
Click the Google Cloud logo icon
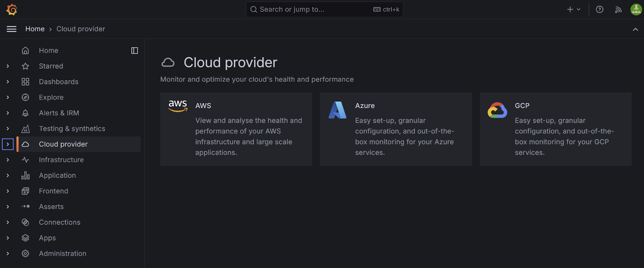click(497, 110)
